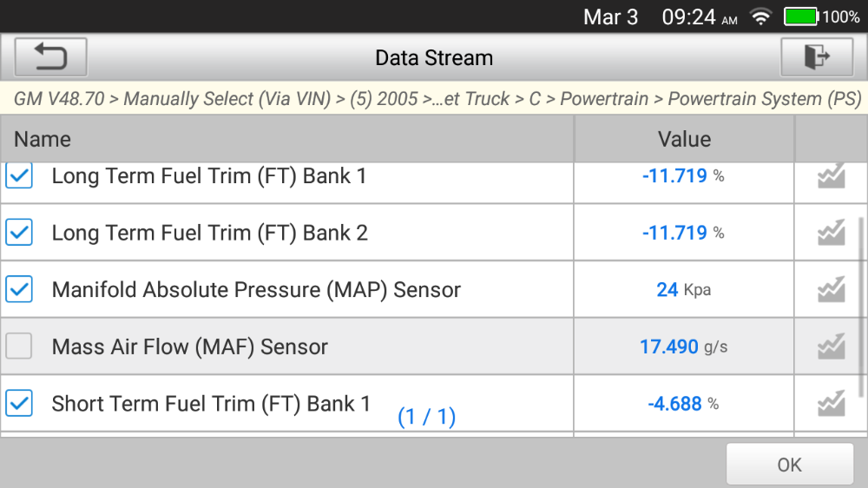Uncheck Long Term Fuel Trim Bank 2
The width and height of the screenshot is (868, 488).
(19, 233)
